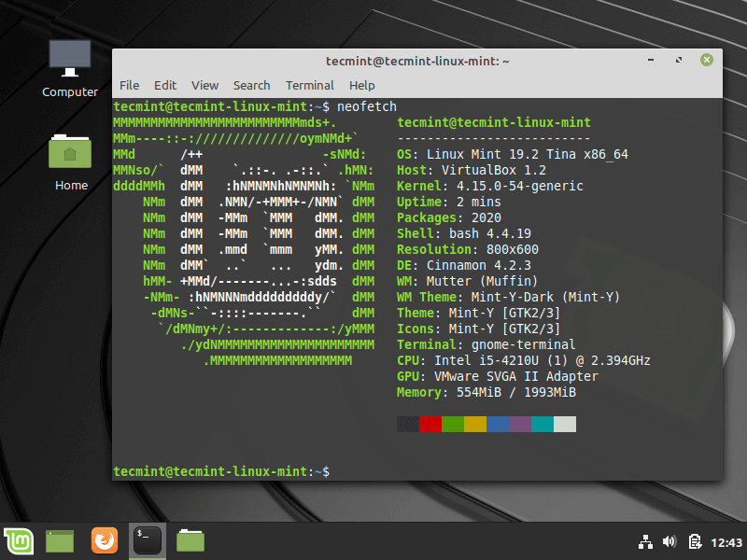
Task: Click the red swatch in neofetch palette
Action: [430, 424]
